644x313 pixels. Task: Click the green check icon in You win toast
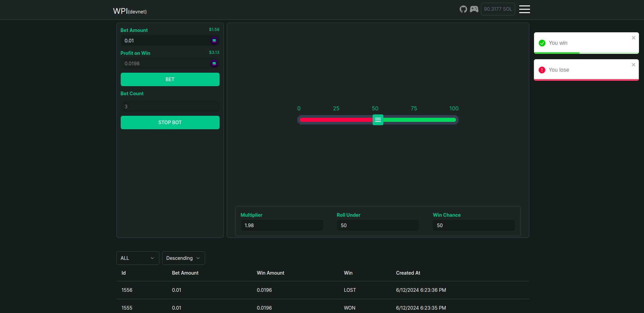542,43
